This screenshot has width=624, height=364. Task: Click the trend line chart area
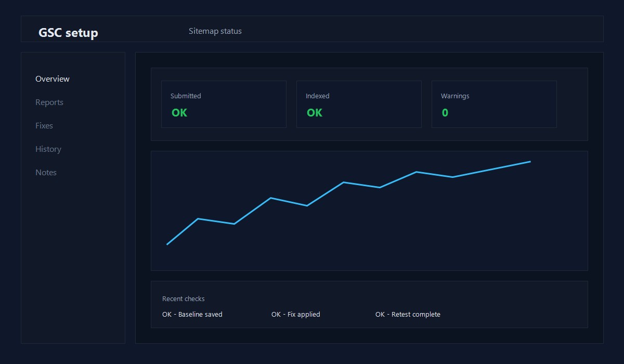click(369, 211)
